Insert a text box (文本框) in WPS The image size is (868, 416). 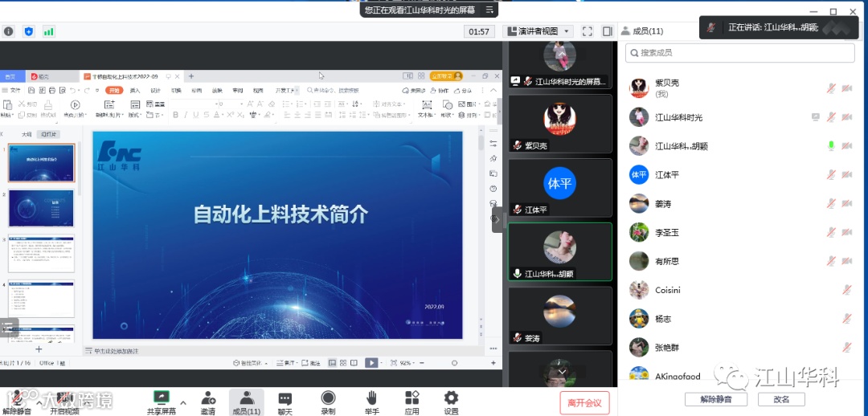(x=426, y=108)
